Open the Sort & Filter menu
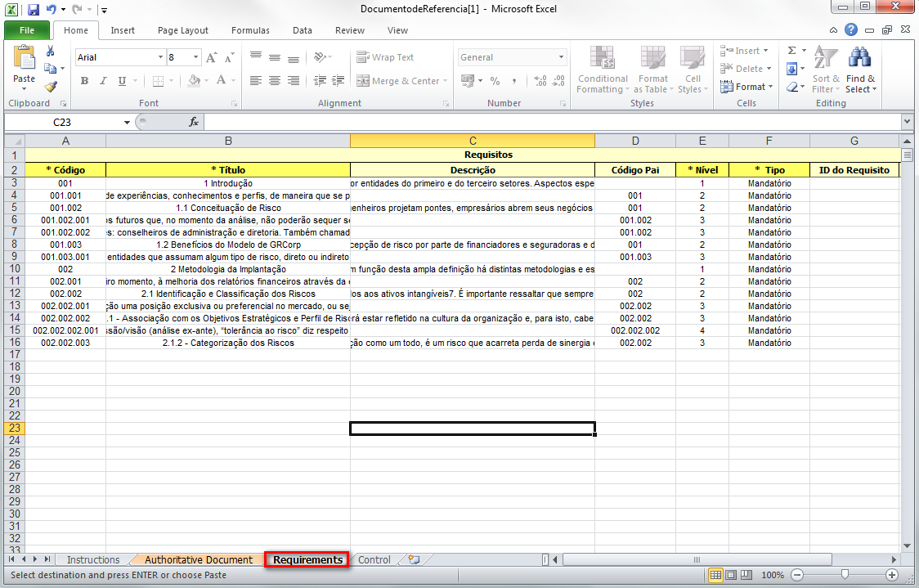This screenshot has width=919, height=588. tap(826, 70)
